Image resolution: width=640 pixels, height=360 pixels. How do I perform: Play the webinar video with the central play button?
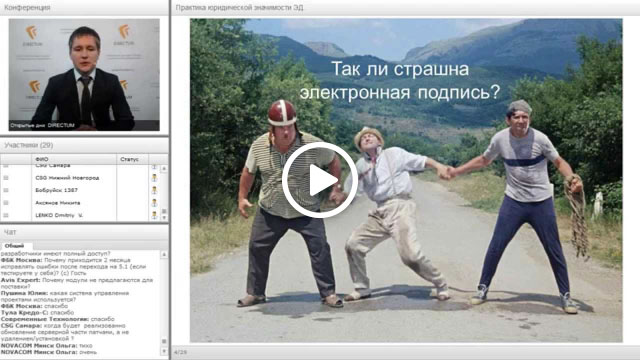coord(320,180)
